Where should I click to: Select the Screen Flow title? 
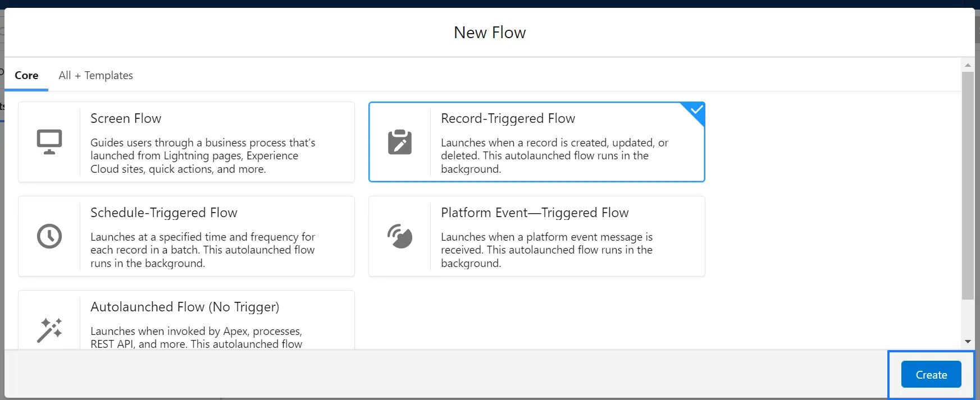pos(126,118)
